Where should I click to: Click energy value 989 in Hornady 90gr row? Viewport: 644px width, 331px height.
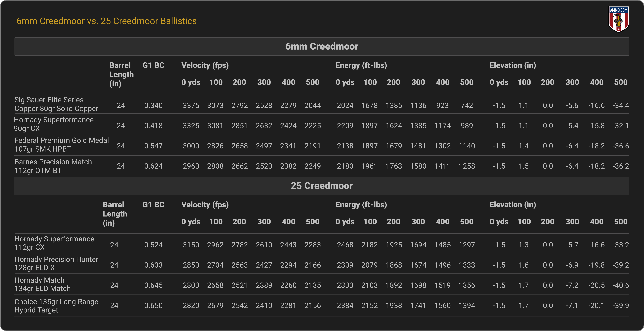tap(467, 126)
